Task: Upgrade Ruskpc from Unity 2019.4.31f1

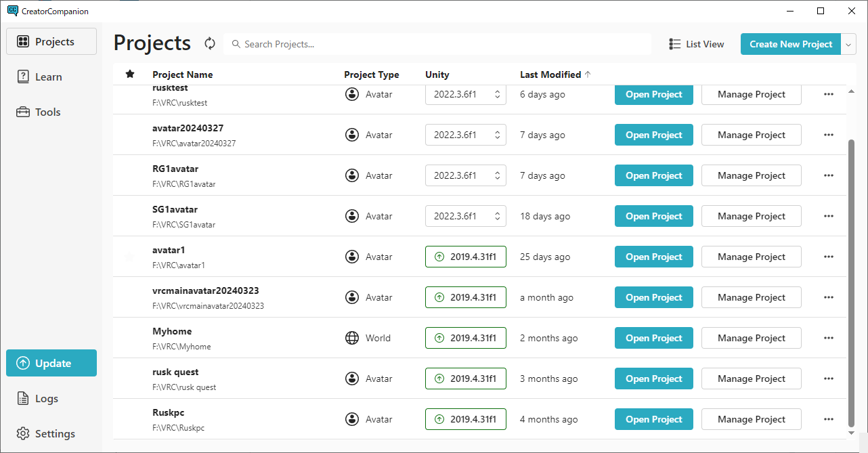Action: [x=466, y=419]
